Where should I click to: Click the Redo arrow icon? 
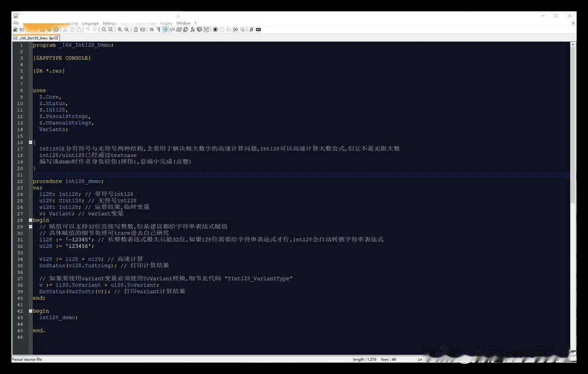95,29
